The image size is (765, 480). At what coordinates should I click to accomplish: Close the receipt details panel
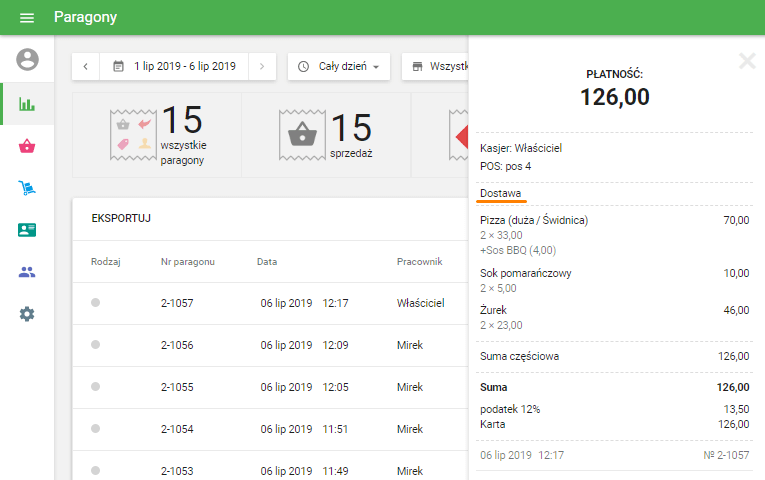[746, 61]
